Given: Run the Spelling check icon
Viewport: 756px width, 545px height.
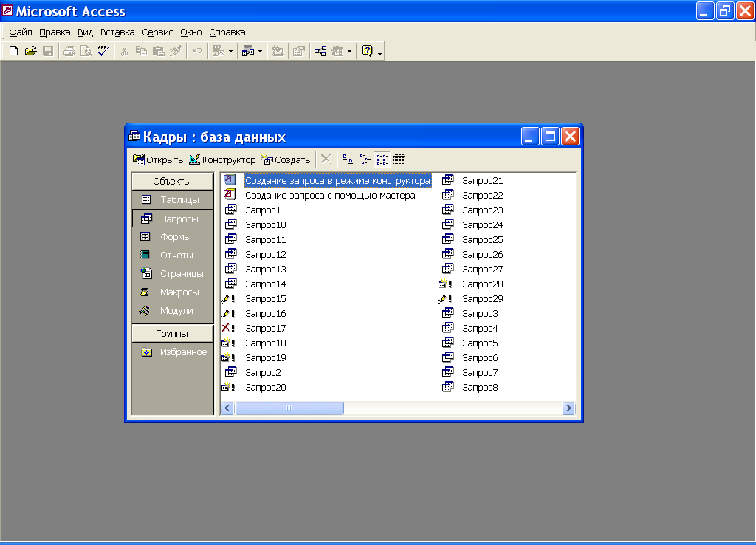Looking at the screenshot, I should [x=103, y=51].
